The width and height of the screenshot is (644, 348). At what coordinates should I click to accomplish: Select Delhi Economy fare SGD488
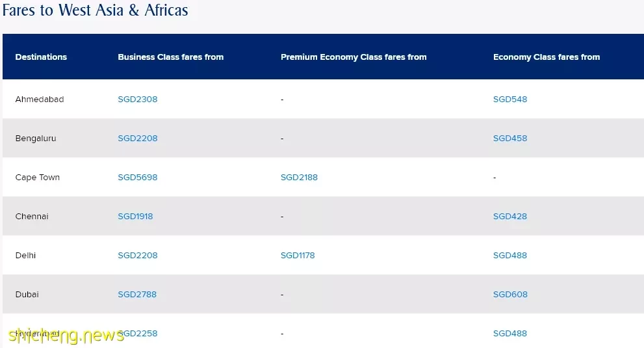pyautogui.click(x=510, y=256)
